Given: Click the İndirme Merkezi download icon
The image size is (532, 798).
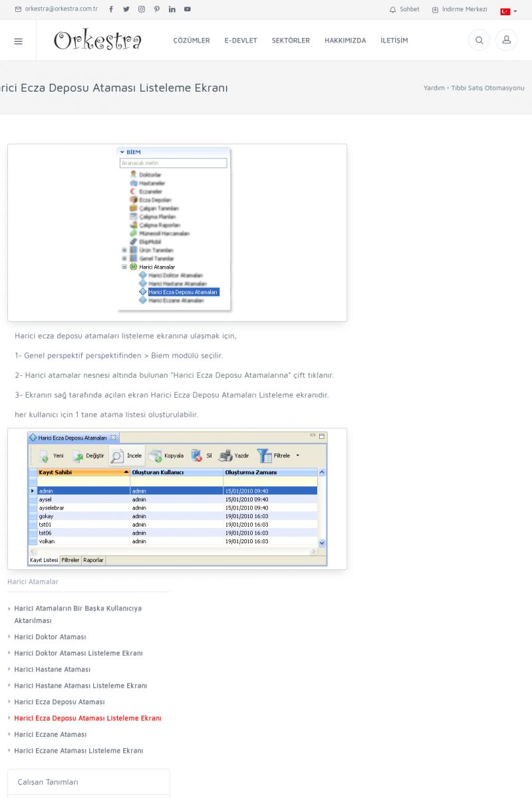Looking at the screenshot, I should pos(435,9).
